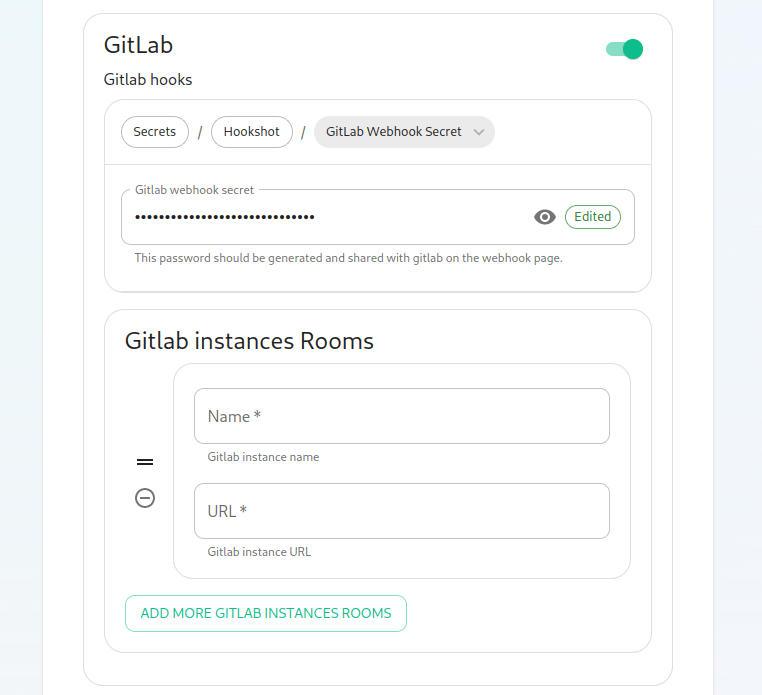The height and width of the screenshot is (695, 762).
Task: Toggle the GitLab integration switch off
Action: click(x=624, y=49)
